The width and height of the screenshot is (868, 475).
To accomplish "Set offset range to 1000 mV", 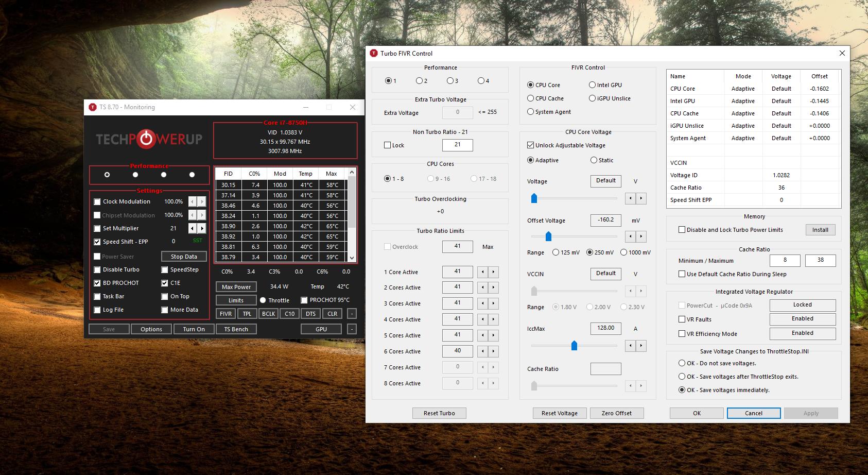I will click(624, 252).
